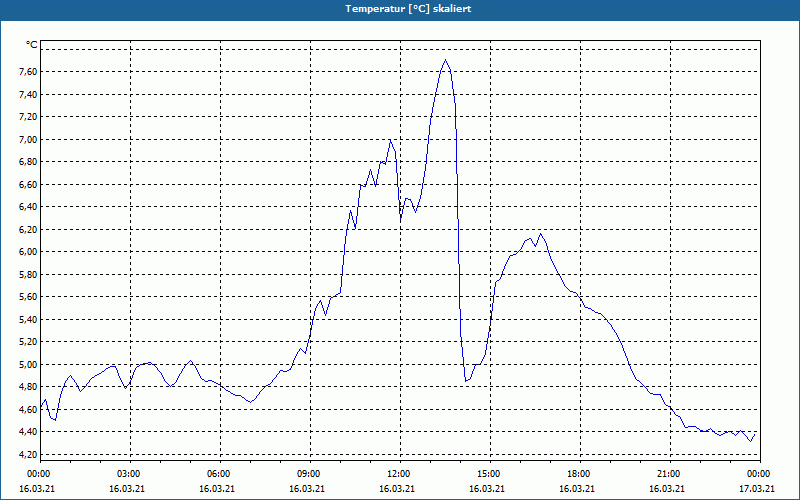Click the °C unit label on y-axis
800x500 pixels.
coord(32,45)
